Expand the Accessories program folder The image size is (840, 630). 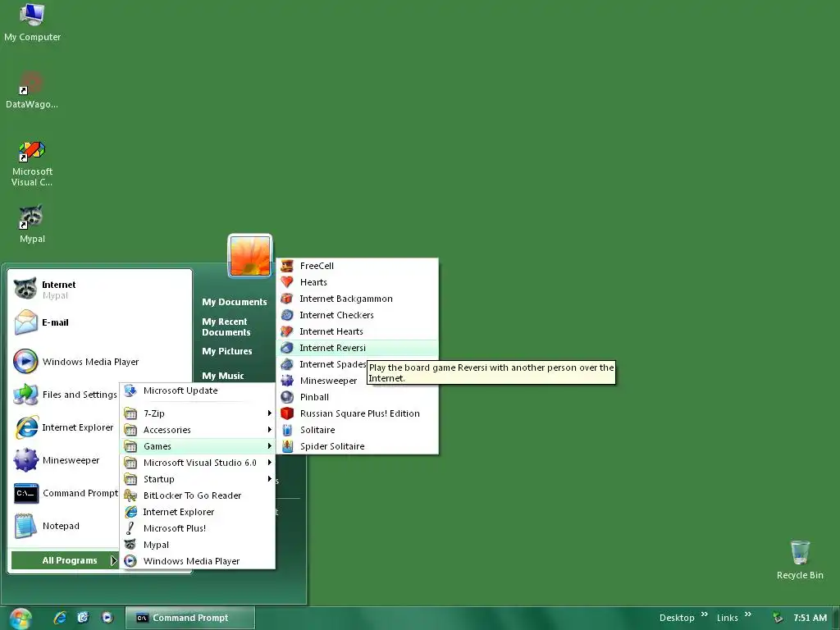click(198, 430)
